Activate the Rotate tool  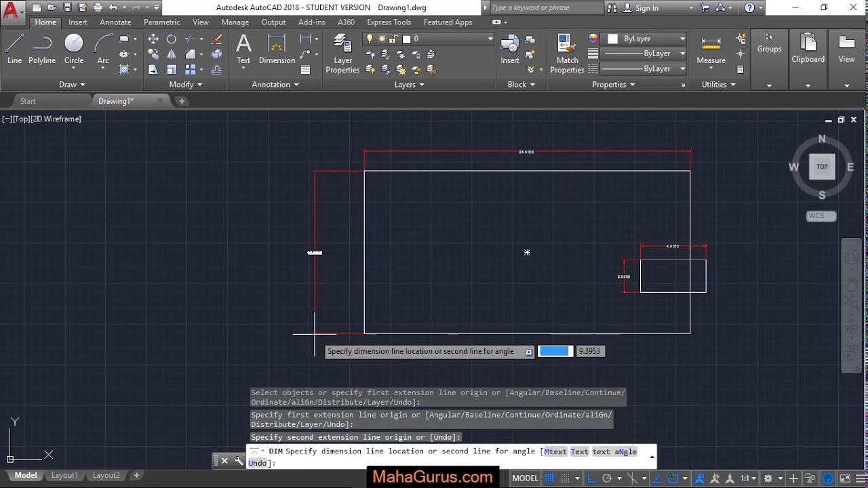tap(172, 39)
